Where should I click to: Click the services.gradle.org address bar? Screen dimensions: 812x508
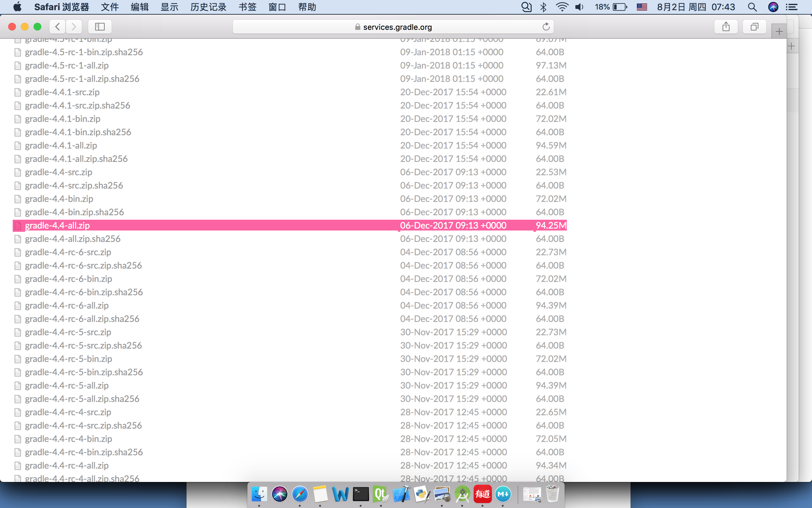[393, 27]
